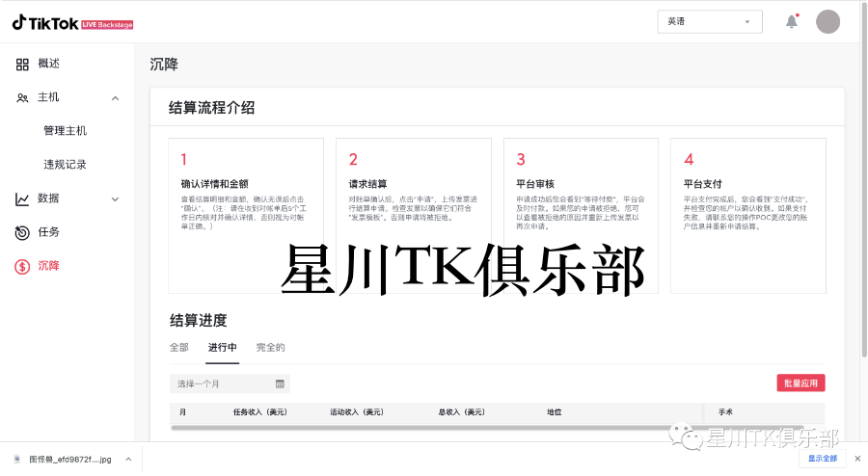868x476 pixels.
Task: Switch to the 完全的 tab
Action: coord(271,347)
